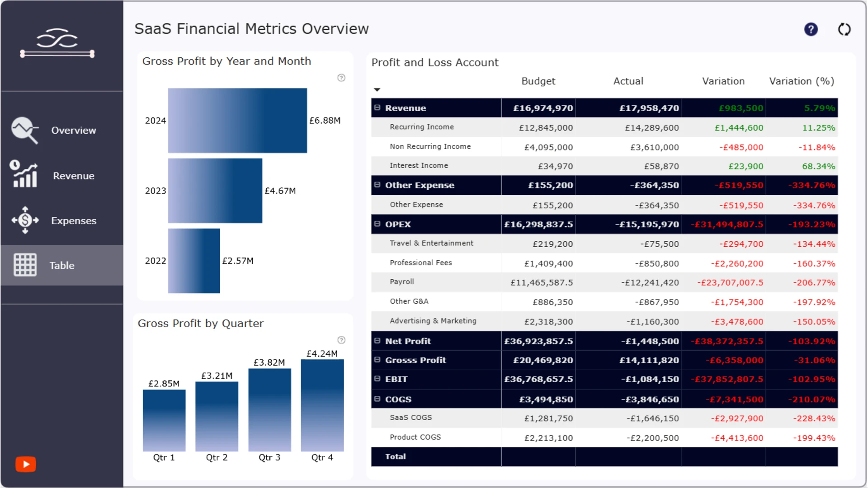The image size is (868, 488).
Task: Collapse the OPEX row group
Action: click(377, 224)
